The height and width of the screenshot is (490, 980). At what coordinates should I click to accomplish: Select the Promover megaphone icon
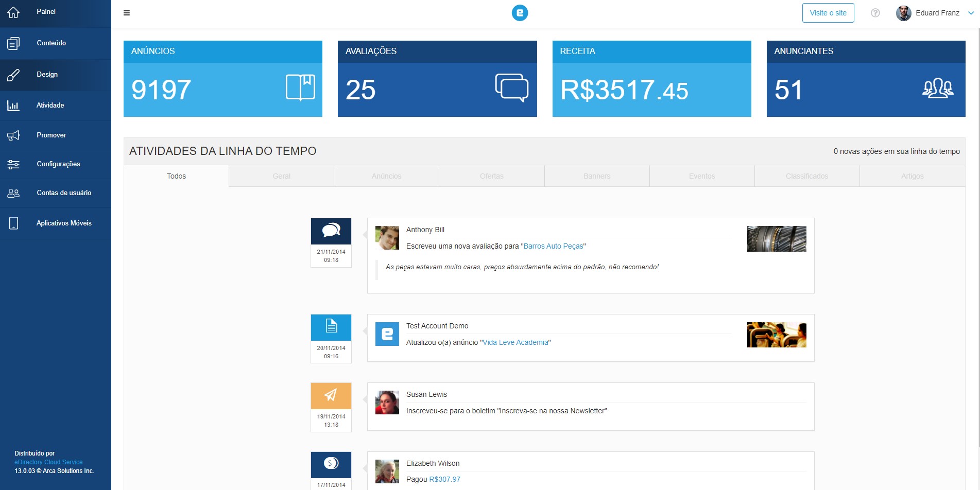pos(13,135)
